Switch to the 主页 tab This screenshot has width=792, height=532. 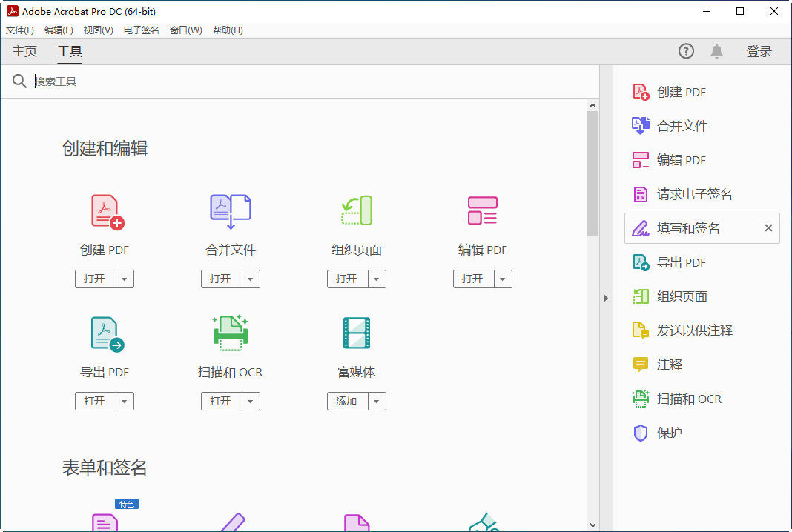24,50
